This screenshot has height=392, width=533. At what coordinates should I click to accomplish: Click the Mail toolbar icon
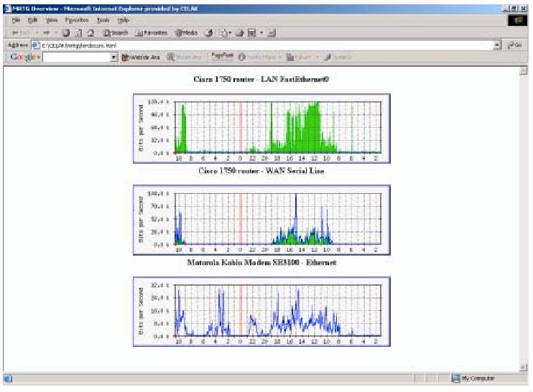[223, 33]
